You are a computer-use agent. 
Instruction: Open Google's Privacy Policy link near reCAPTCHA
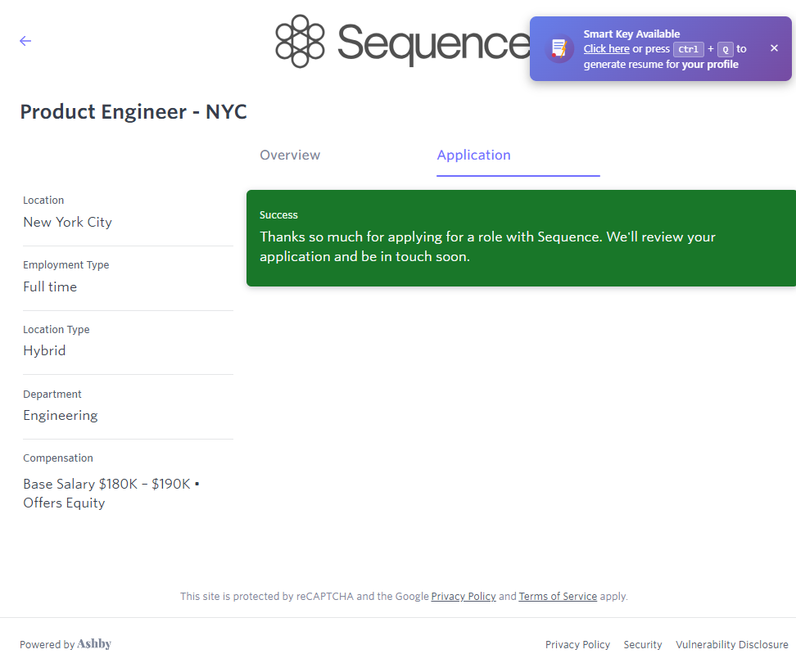tap(464, 597)
